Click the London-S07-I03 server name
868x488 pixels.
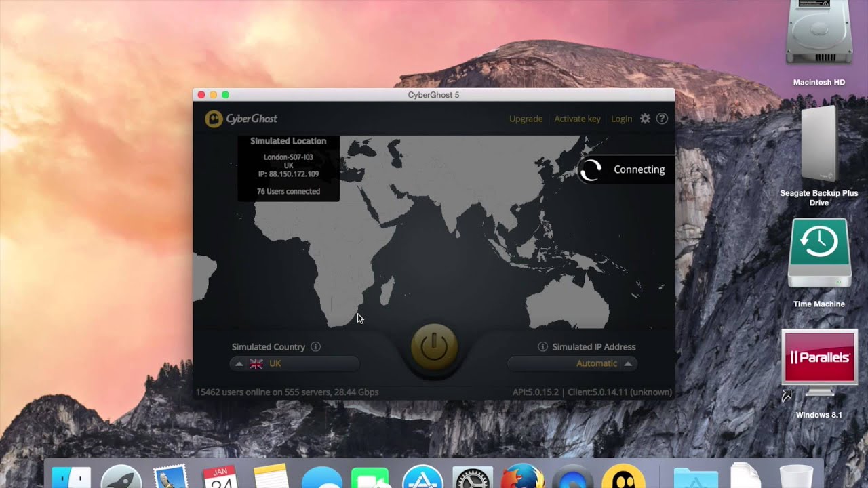(288, 157)
